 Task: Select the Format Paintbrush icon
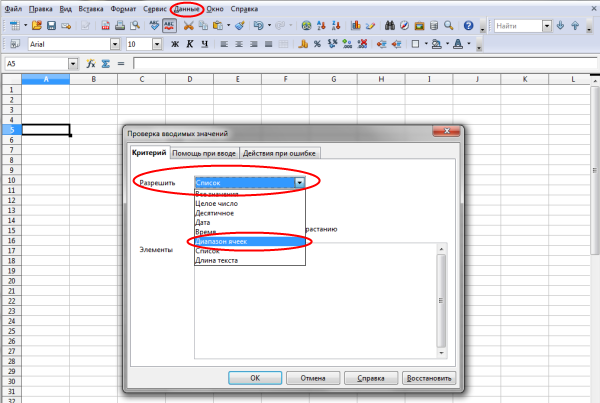click(x=240, y=26)
